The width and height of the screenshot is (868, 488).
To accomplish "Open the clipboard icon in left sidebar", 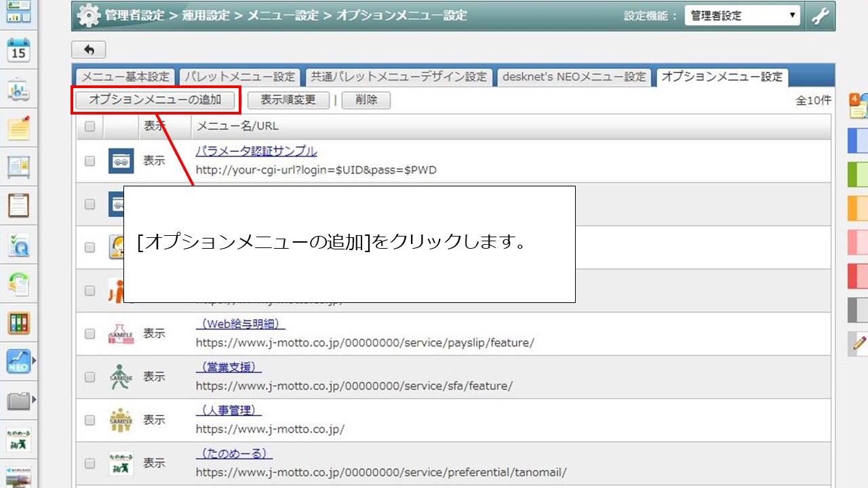I will pos(18,204).
